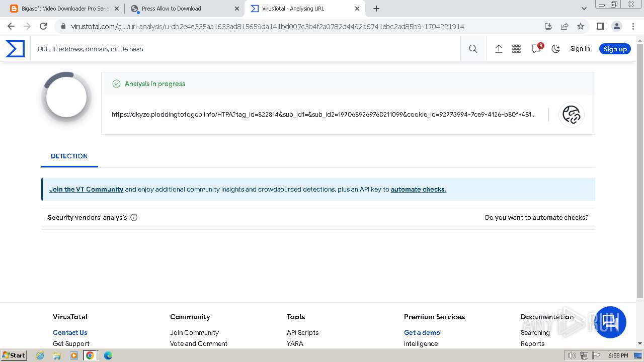Open the Join the VT Community link
644x362 pixels.
point(86,190)
